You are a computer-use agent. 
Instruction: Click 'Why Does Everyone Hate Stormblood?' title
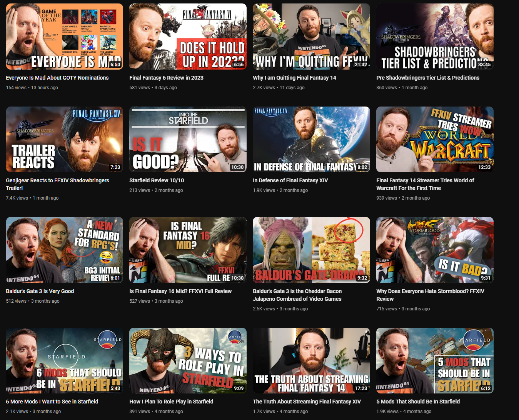click(x=430, y=295)
